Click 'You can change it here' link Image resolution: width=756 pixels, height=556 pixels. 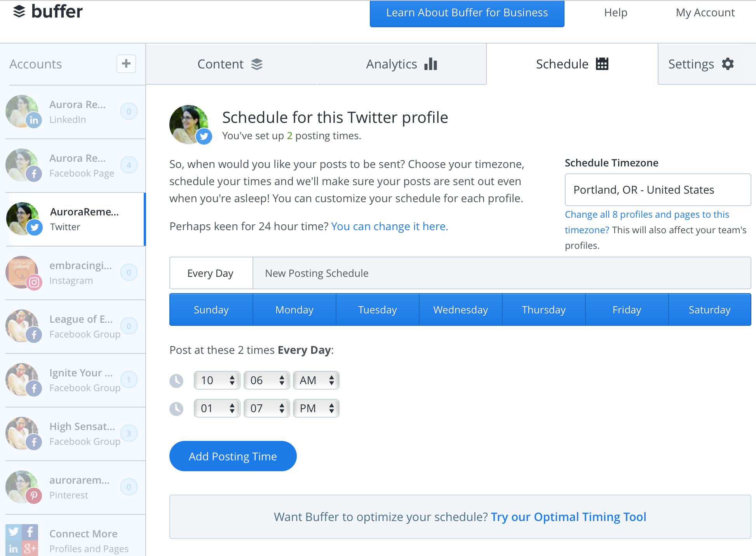[x=390, y=226]
